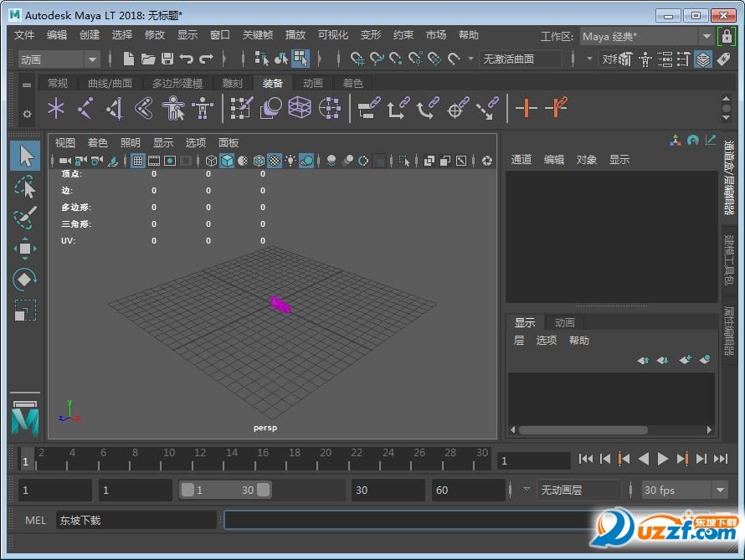Click the Set Key orange plus icon
The width and height of the screenshot is (745, 560).
point(527,108)
